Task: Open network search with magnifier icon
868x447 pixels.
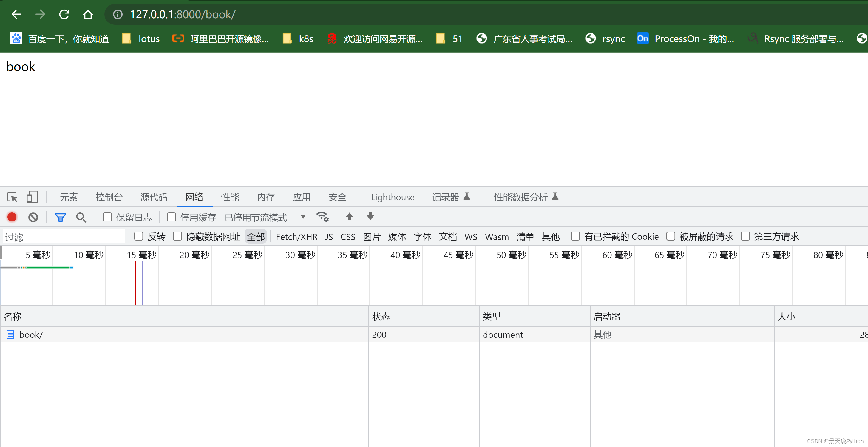Action: click(81, 218)
